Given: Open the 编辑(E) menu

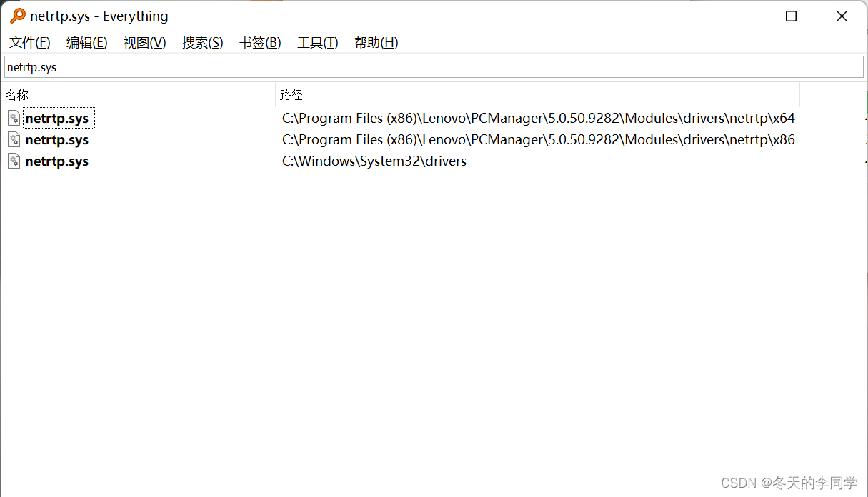Looking at the screenshot, I should coord(87,43).
